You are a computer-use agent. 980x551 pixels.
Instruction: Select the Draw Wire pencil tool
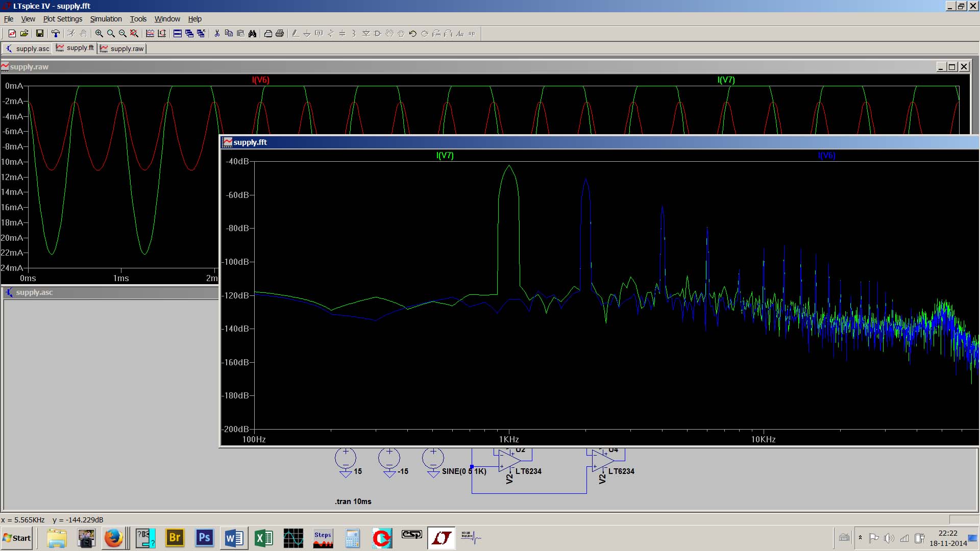(x=296, y=34)
